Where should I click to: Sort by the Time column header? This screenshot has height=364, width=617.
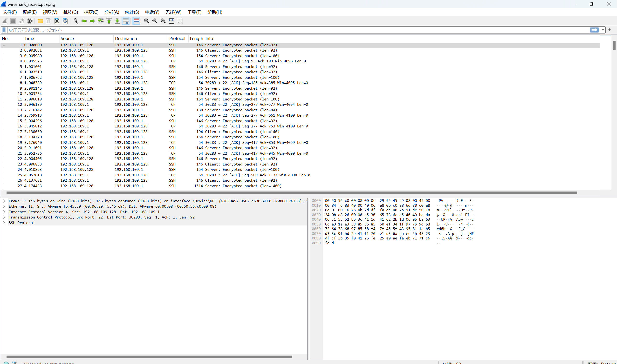pos(41,39)
